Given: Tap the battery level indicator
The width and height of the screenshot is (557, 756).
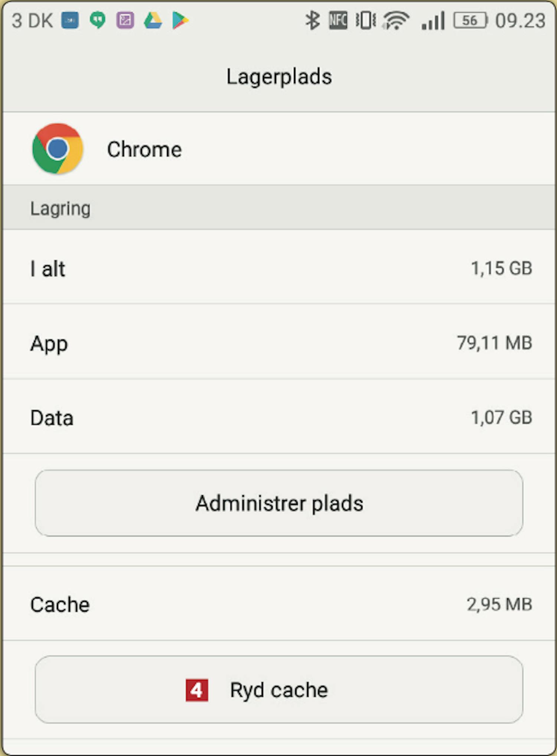Looking at the screenshot, I should click(x=470, y=20).
